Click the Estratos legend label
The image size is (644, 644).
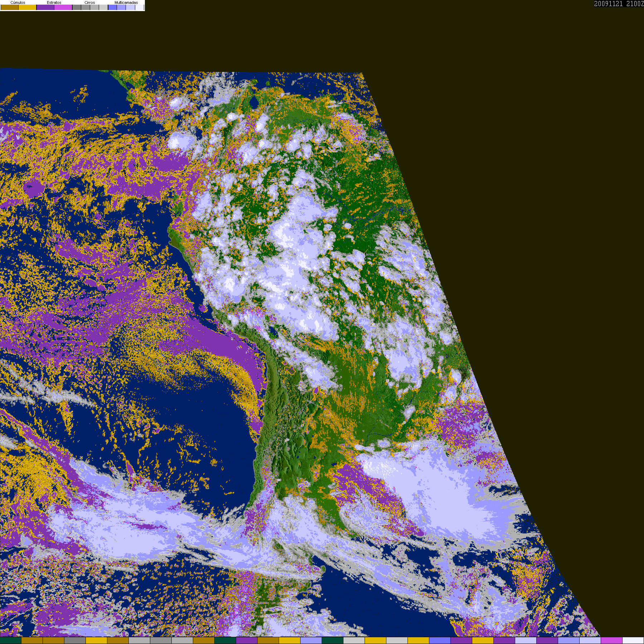(x=54, y=3)
